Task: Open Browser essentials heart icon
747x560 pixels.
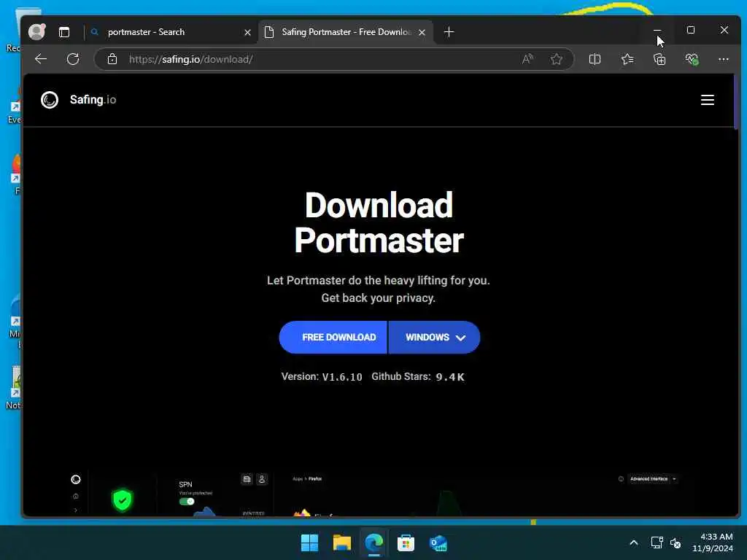Action: coord(692,59)
